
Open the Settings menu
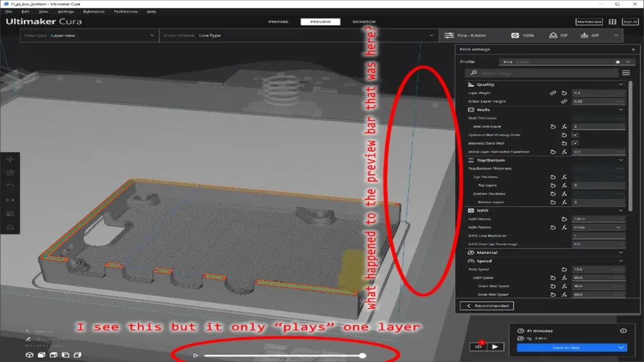[x=65, y=11]
